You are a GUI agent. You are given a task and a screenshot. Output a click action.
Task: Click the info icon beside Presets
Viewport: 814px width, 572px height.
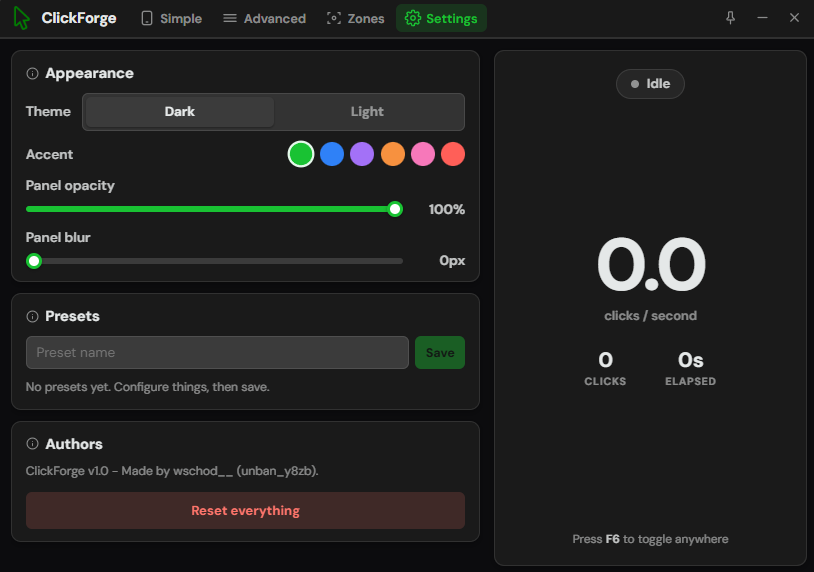pos(32,317)
